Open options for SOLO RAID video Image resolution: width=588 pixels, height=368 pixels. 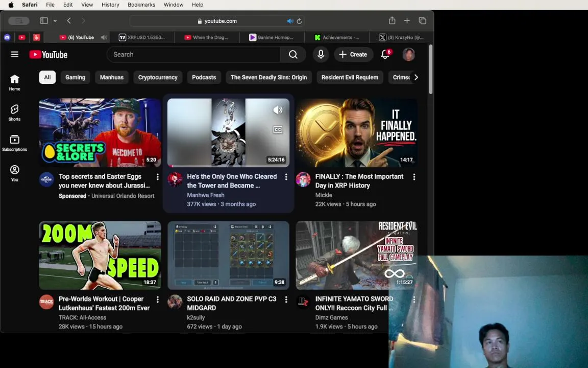286,300
